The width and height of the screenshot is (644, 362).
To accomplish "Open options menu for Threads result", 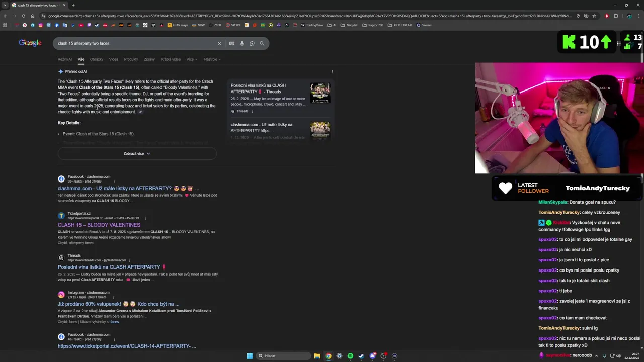I will [x=129, y=260].
